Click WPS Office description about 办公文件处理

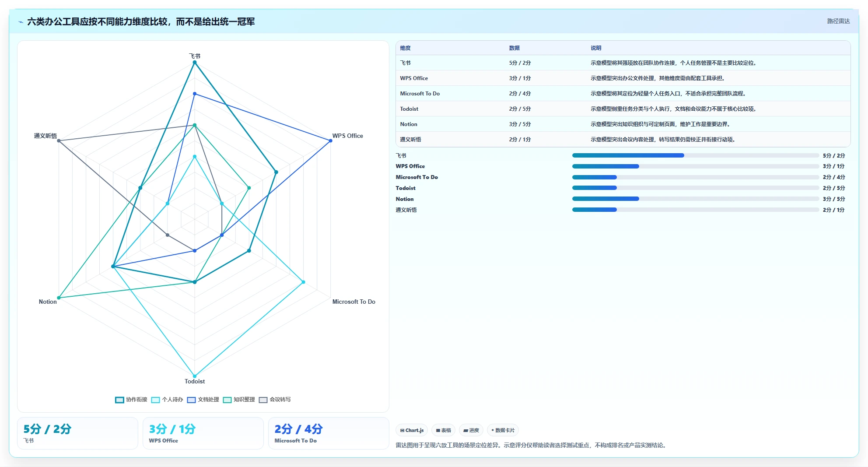[x=658, y=78]
